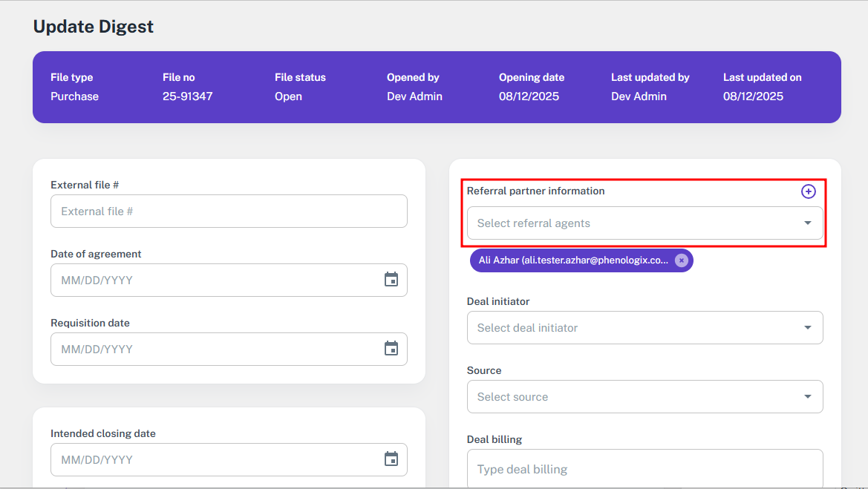This screenshot has height=489, width=868.
Task: Expand the referral agents dropdown arrow
Action: click(x=807, y=223)
